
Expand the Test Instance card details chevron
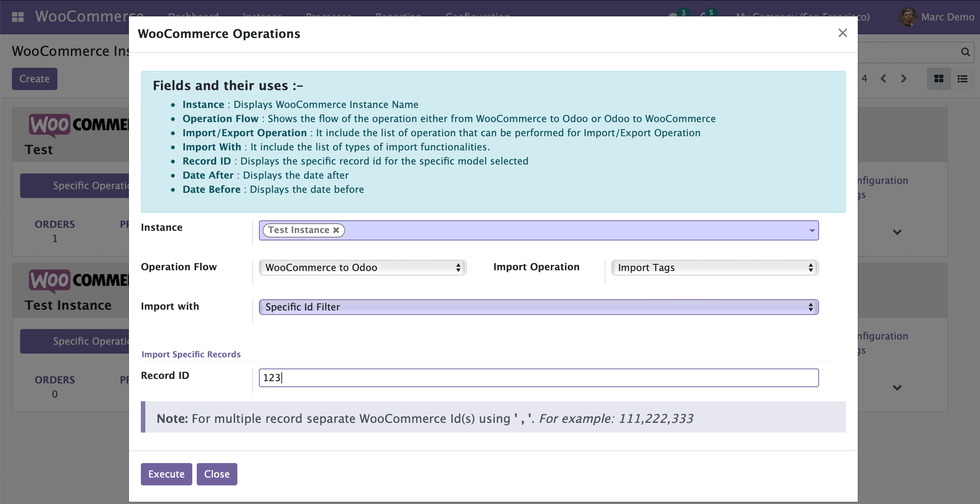tap(897, 388)
